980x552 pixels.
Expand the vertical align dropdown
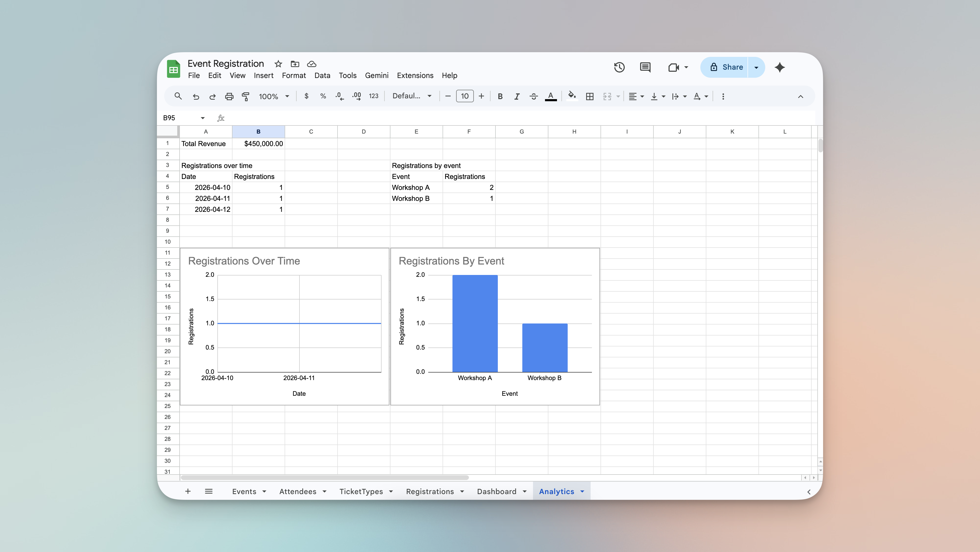click(x=663, y=97)
